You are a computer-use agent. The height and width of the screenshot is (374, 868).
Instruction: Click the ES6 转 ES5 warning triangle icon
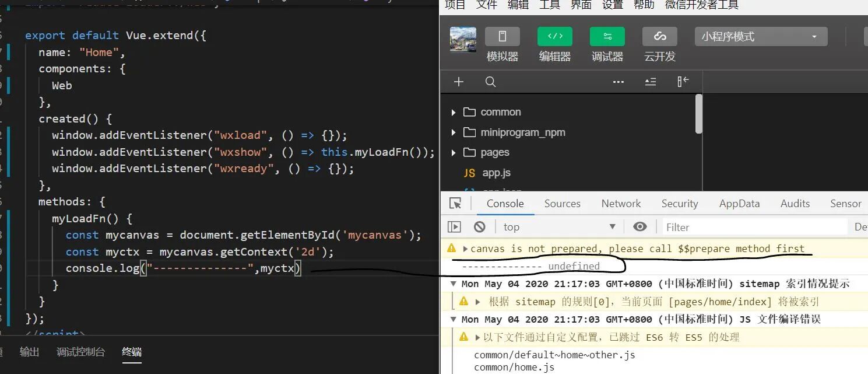tap(464, 337)
